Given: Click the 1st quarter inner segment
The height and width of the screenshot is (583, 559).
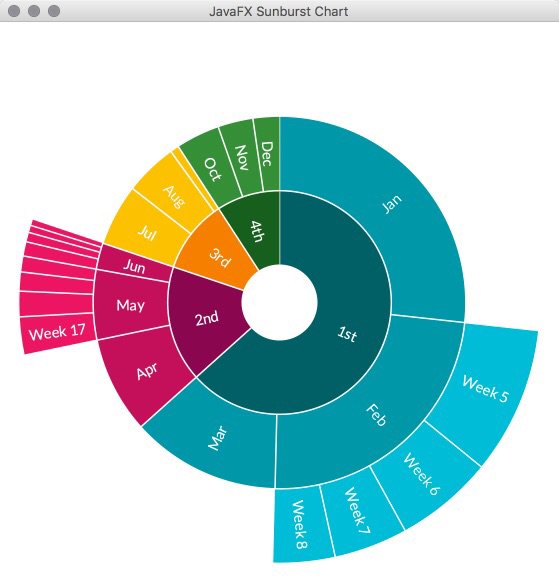Looking at the screenshot, I should 348,334.
